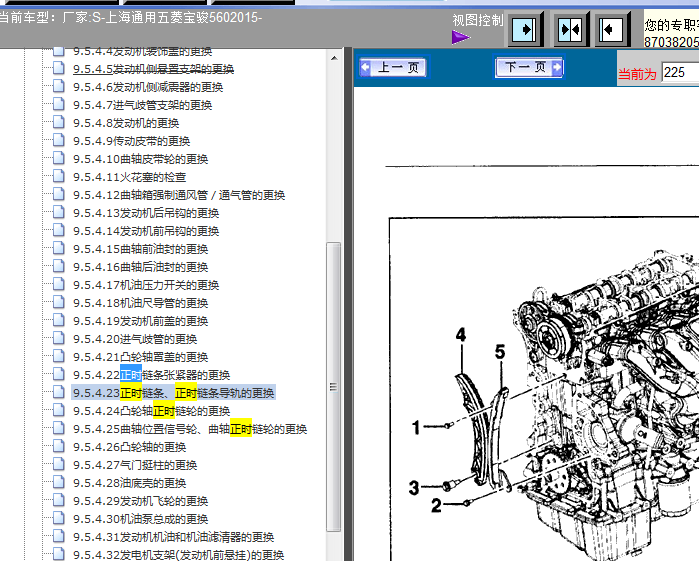Click view control left-arrow panel button
The image size is (699, 561).
(x=612, y=30)
